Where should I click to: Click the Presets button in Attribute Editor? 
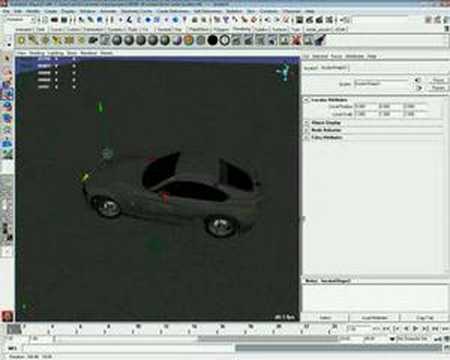coord(438,88)
